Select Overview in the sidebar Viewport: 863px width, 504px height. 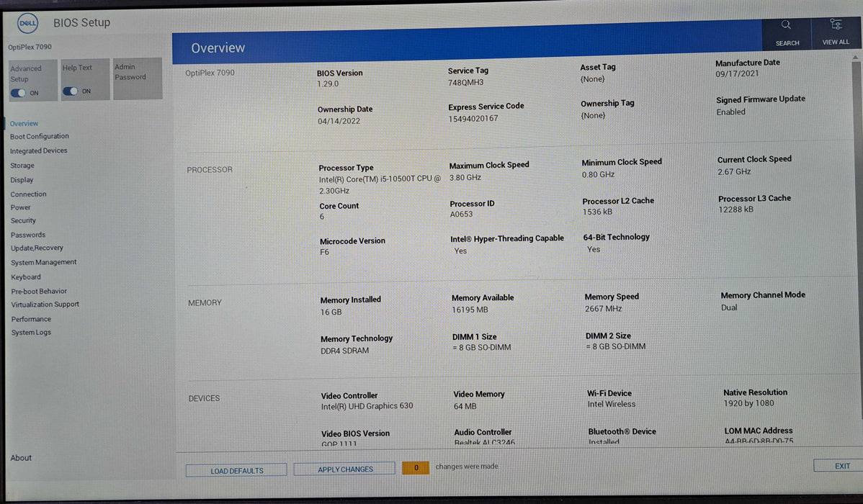(24, 124)
